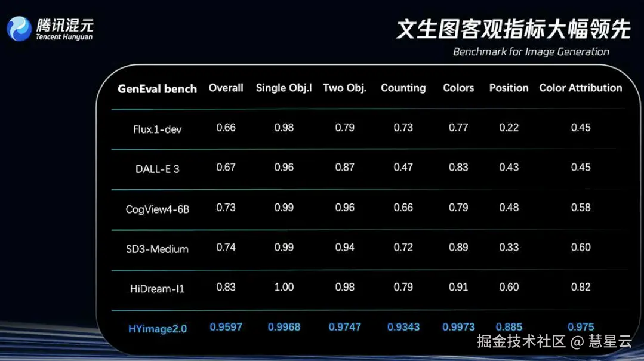Click the Color Attribution column header
The image size is (644, 361).
581,88
